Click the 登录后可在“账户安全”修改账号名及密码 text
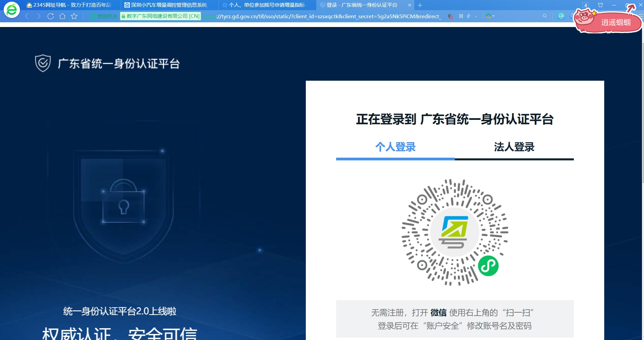Image resolution: width=644 pixels, height=340 pixels. click(x=455, y=326)
